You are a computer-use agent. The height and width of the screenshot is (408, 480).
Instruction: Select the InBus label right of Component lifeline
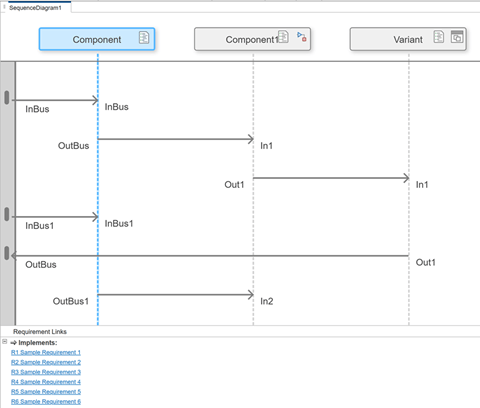117,107
